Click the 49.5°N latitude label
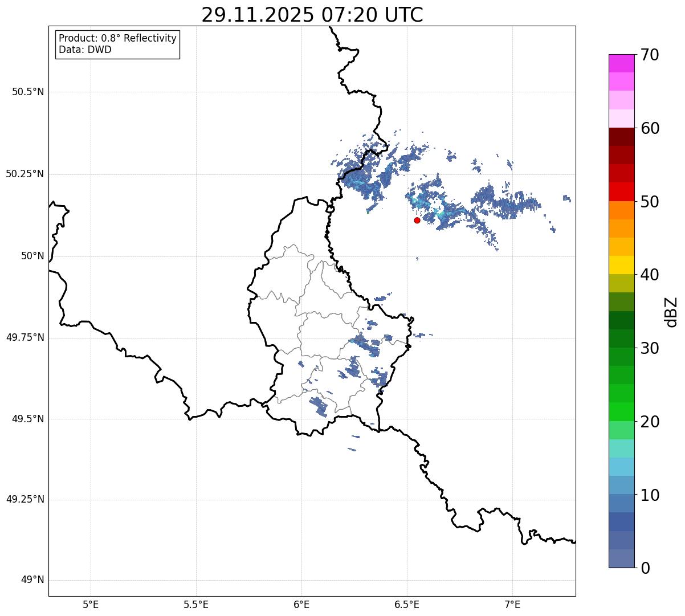Image resolution: width=685 pixels, height=616 pixels. 28,419
